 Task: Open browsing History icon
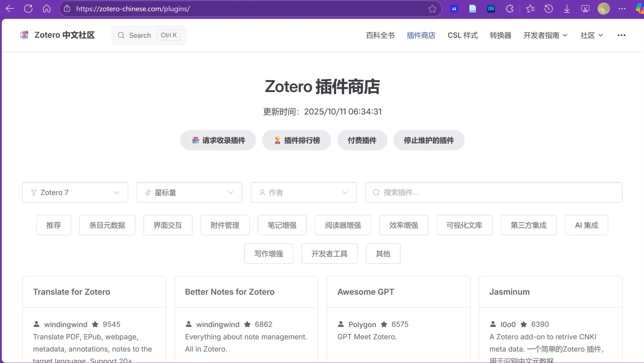549,9
